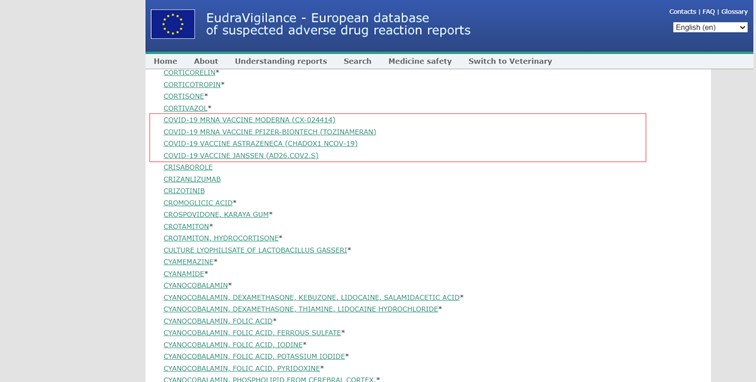Image resolution: width=756 pixels, height=382 pixels.
Task: Open the CROTAMITON, HYDROCORTISONE link
Action: click(221, 238)
